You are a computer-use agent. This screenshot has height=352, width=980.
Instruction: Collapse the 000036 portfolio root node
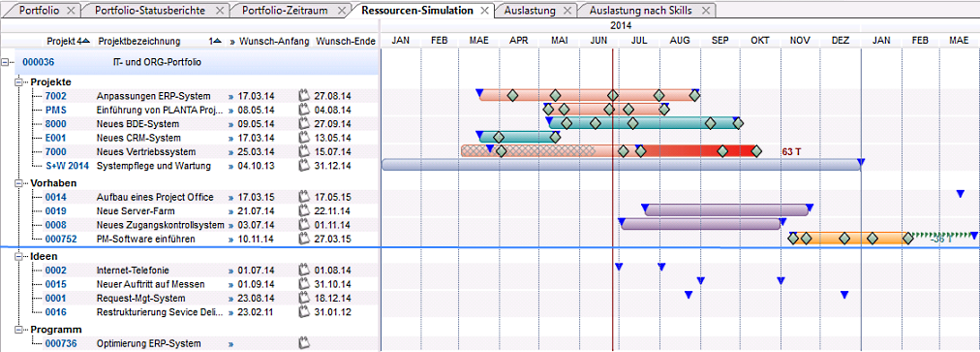[x=6, y=62]
